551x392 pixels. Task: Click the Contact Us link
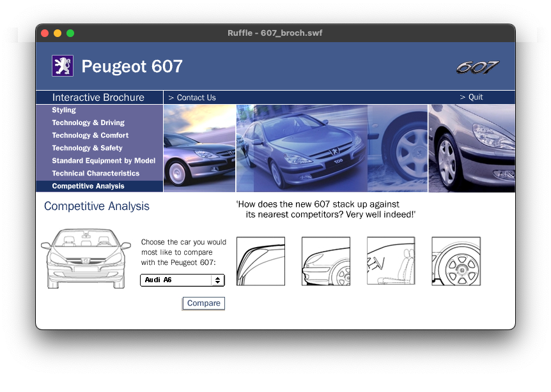[192, 98]
